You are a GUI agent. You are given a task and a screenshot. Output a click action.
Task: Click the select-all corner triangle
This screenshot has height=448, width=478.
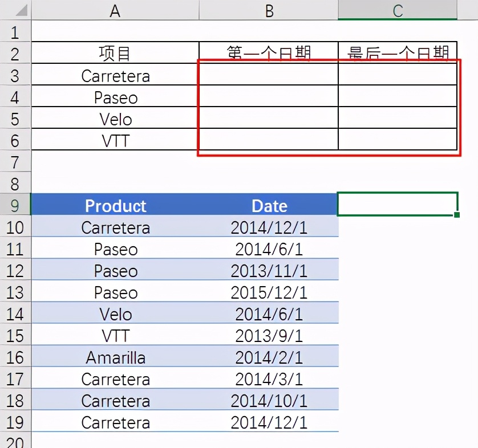point(15,10)
